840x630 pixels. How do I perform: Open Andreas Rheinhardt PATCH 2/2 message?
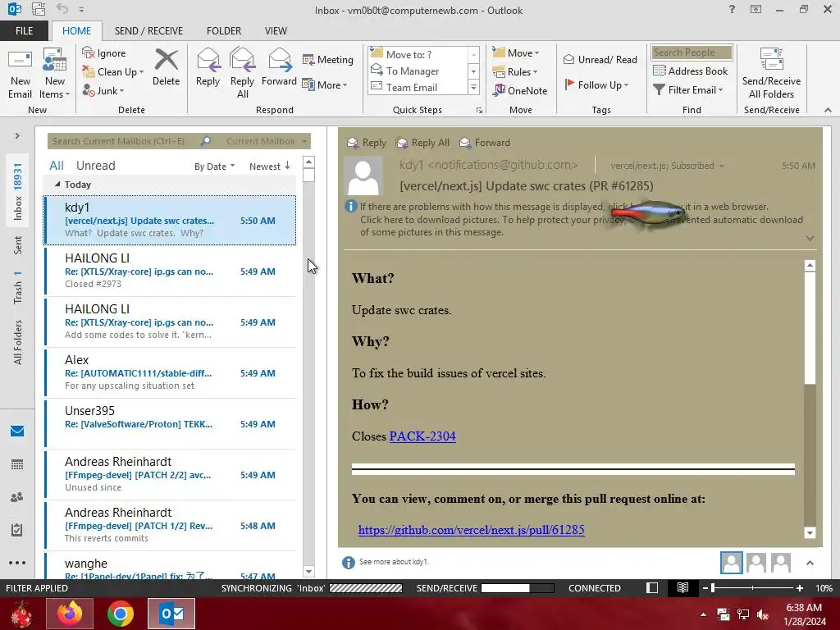pos(170,475)
